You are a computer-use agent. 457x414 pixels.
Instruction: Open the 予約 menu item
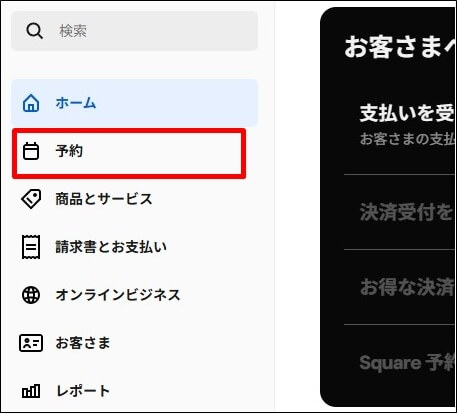tap(129, 153)
